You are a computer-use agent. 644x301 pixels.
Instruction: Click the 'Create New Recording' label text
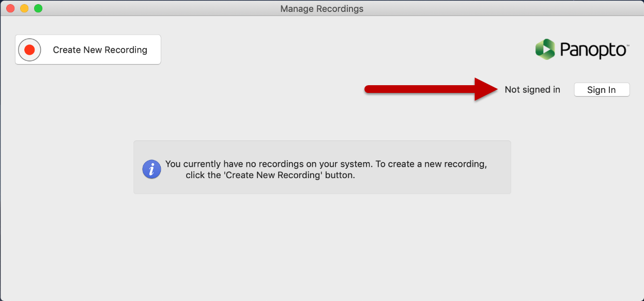[x=100, y=50]
